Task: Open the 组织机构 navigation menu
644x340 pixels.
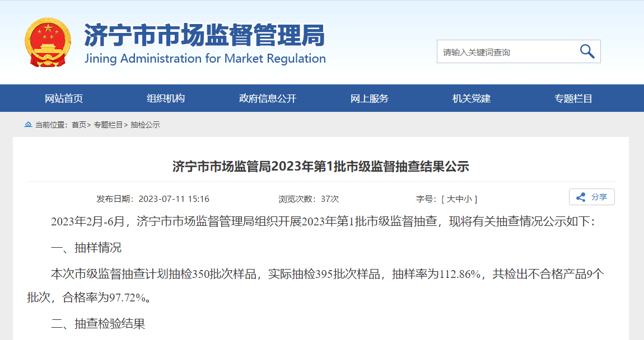Action: pos(166,98)
